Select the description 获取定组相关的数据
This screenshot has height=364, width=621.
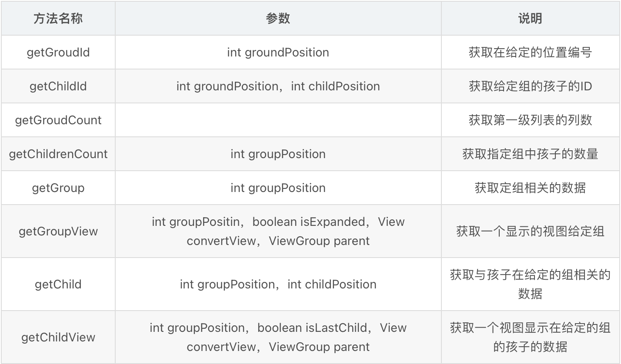tap(530, 188)
